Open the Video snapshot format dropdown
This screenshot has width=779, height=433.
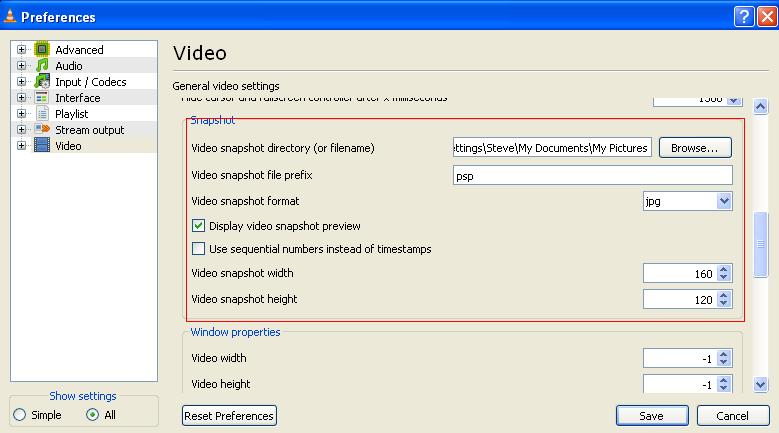[x=724, y=201]
